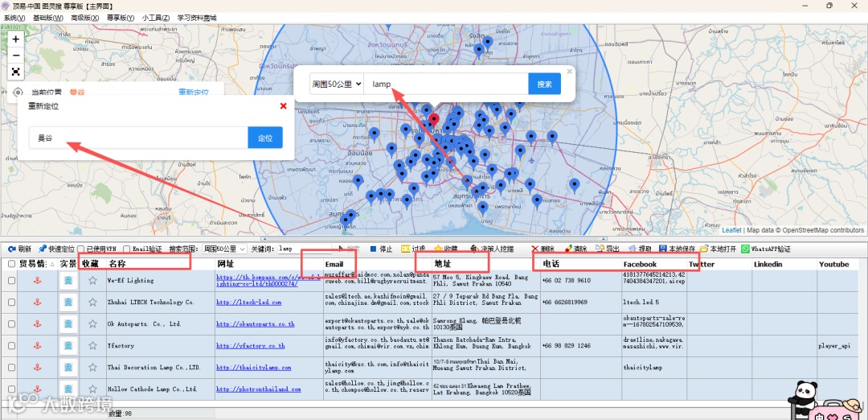The width and height of the screenshot is (868, 420).
Task: Click the blue 定位 button
Action: 265,138
